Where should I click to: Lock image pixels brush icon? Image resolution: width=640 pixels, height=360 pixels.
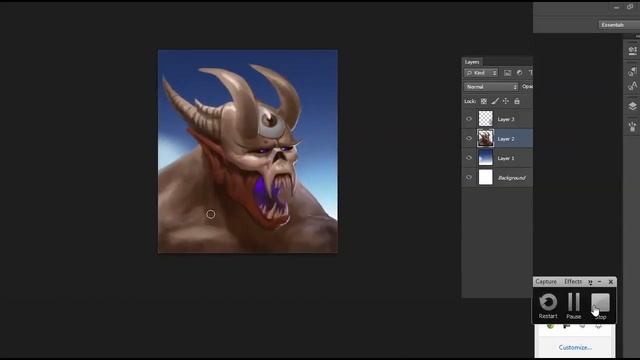coord(495,101)
